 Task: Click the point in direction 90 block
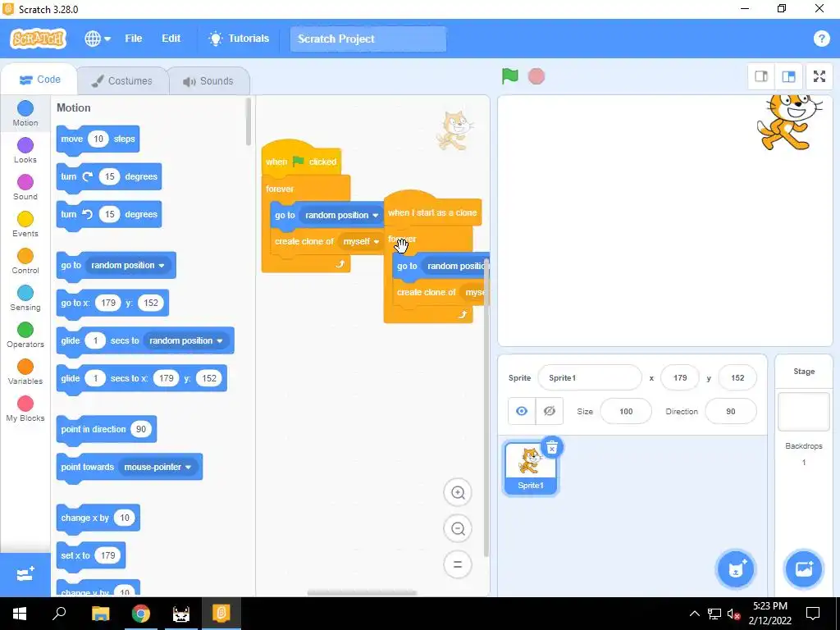pyautogui.click(x=106, y=429)
